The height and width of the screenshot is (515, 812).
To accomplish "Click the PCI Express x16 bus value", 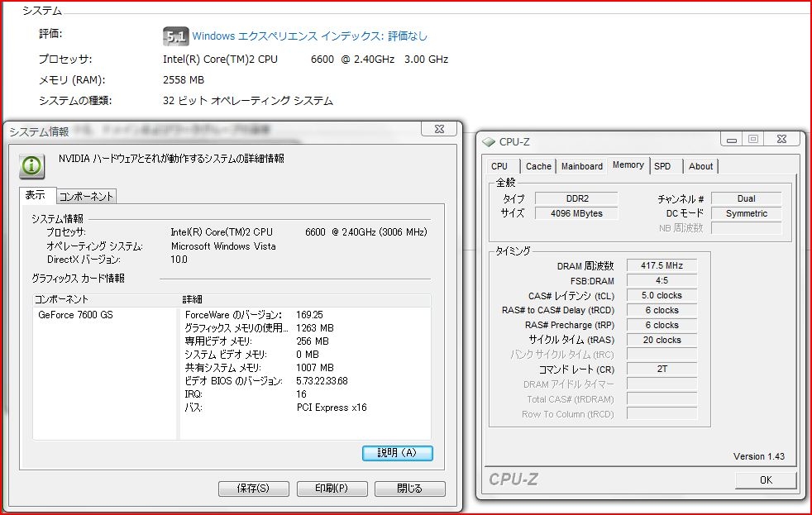I will point(332,408).
